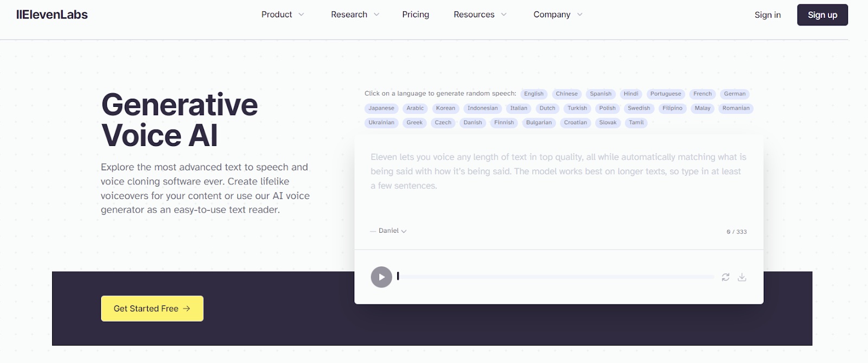Choose the Chinese language chip
Viewport: 868px width, 363px height.
click(x=567, y=94)
